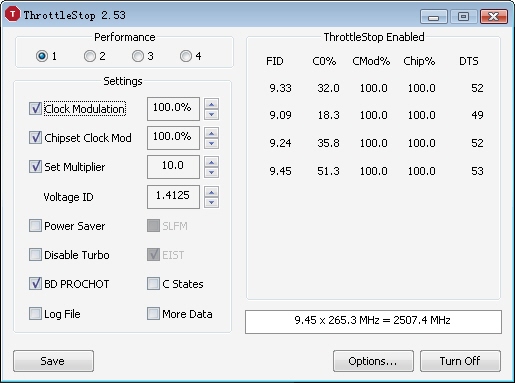Click FID value 9.09
Viewport: 515px width, 383px height.
click(x=280, y=115)
